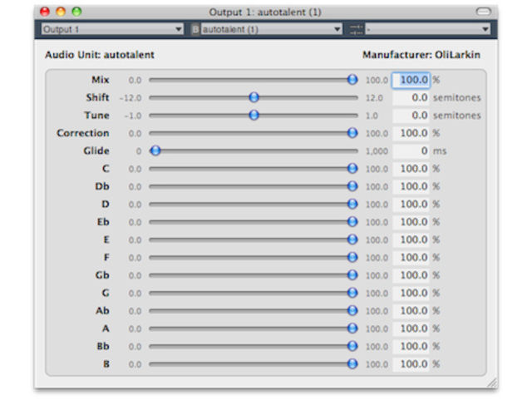This screenshot has width=532, height=400.
Task: Click the C note slider knob
Action: tap(352, 169)
